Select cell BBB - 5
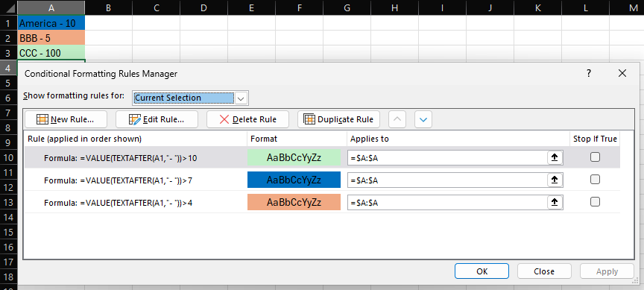Viewport: 644px width, 290px height. coord(51,38)
